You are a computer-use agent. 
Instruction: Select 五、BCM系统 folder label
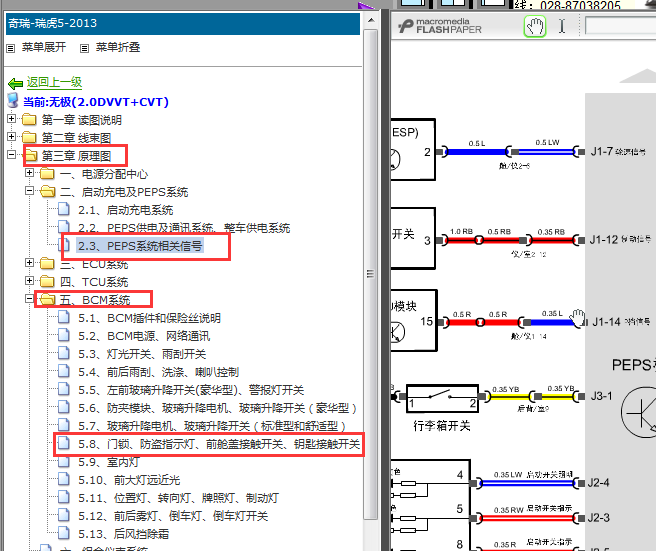[x=95, y=300]
